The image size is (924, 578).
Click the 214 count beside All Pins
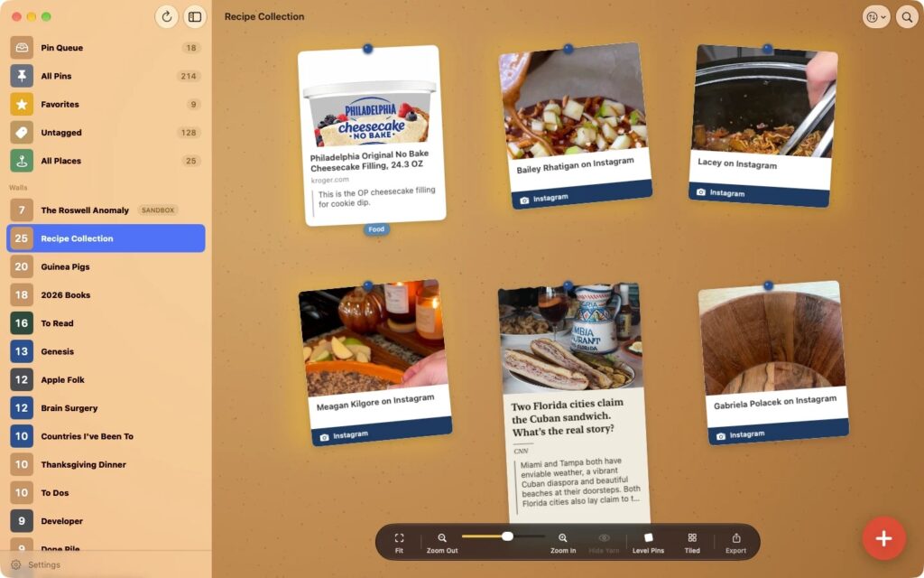[189, 76]
